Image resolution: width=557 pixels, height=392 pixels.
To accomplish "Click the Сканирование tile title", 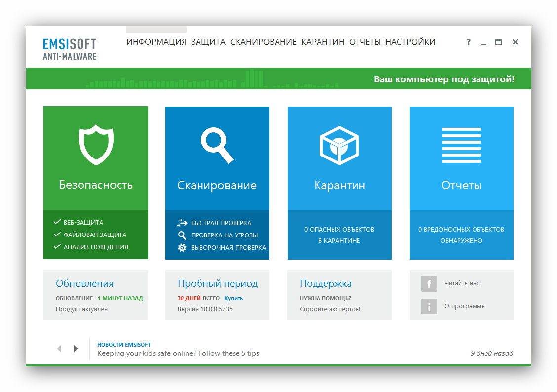I will [x=217, y=185].
